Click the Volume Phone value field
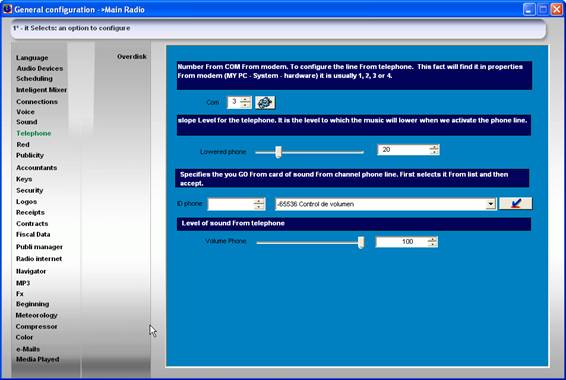 click(x=402, y=242)
